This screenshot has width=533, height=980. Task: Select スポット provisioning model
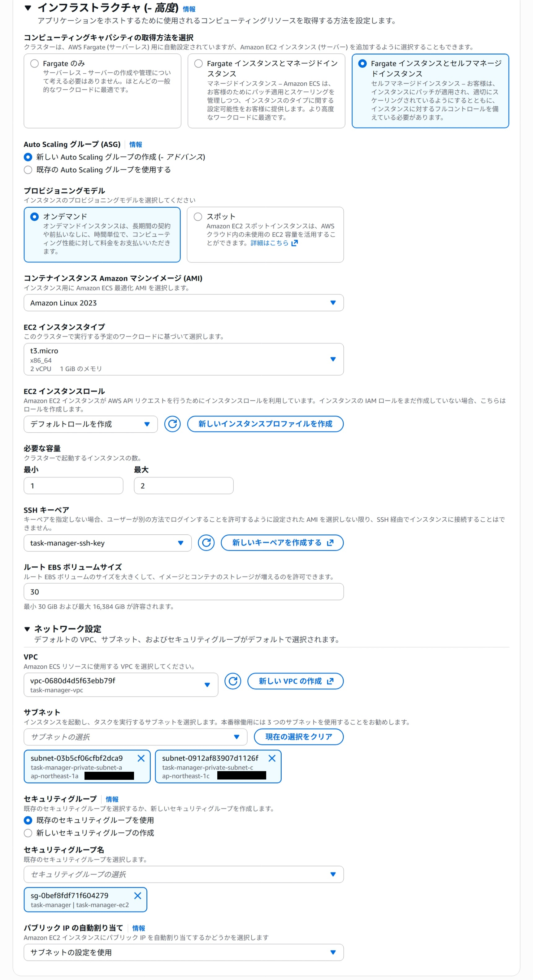point(198,217)
